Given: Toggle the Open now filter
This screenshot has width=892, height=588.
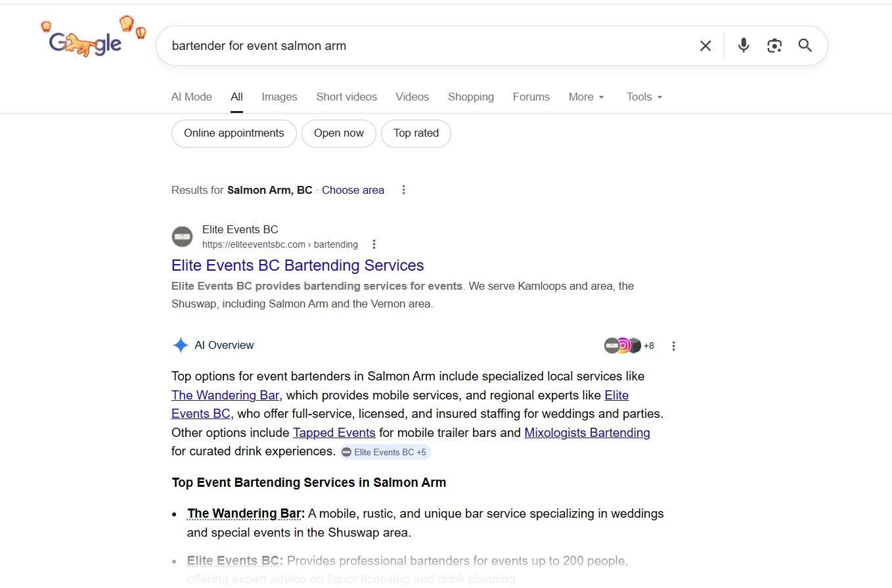Looking at the screenshot, I should click(338, 133).
